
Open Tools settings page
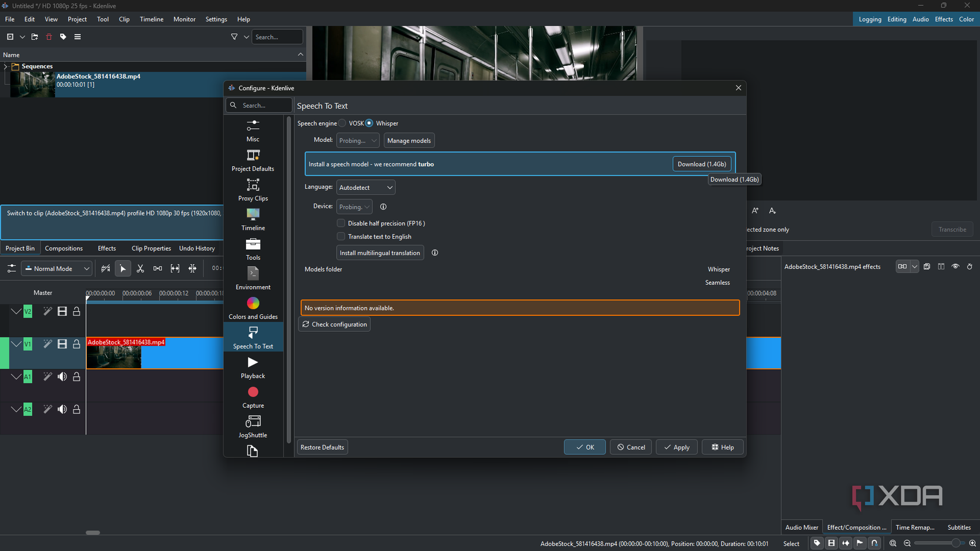tap(253, 249)
